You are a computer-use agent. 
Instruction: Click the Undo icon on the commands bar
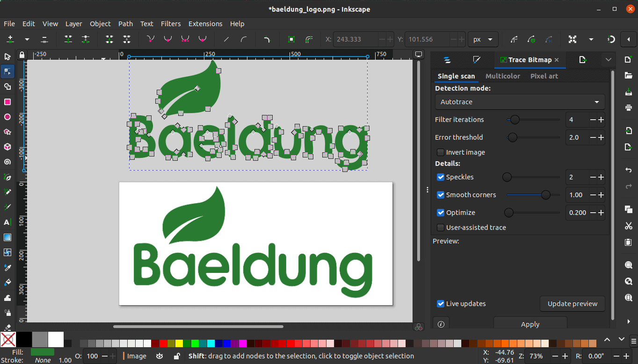[629, 170]
